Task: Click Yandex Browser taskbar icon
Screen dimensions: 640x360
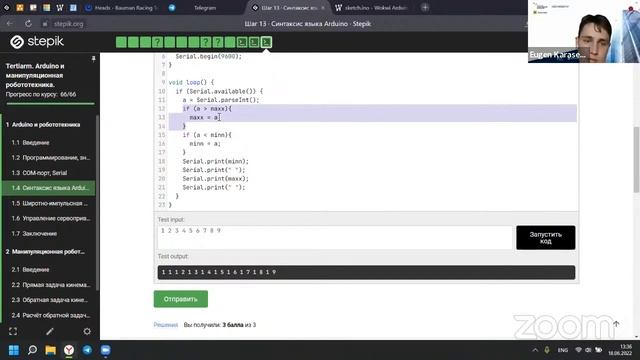Action: click(x=69, y=350)
